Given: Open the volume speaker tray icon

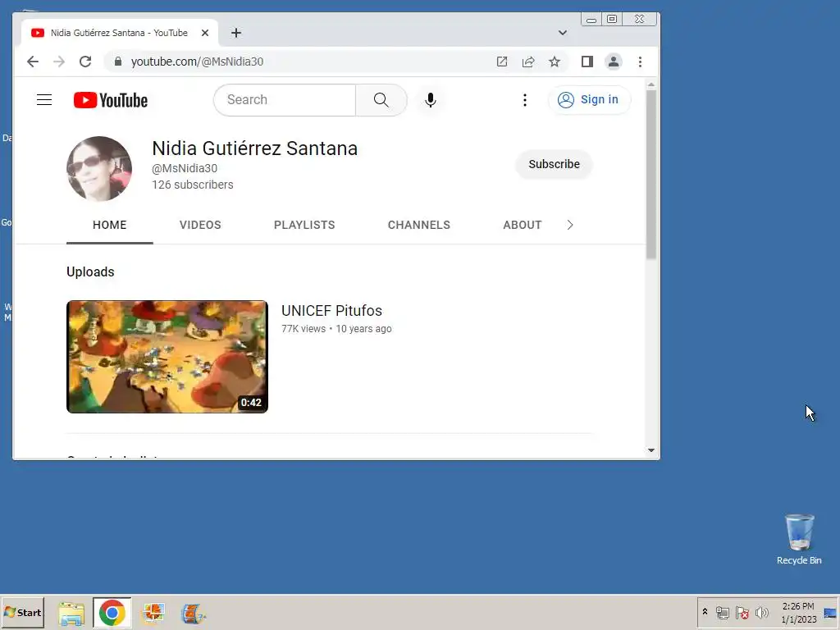Looking at the screenshot, I should [761, 612].
